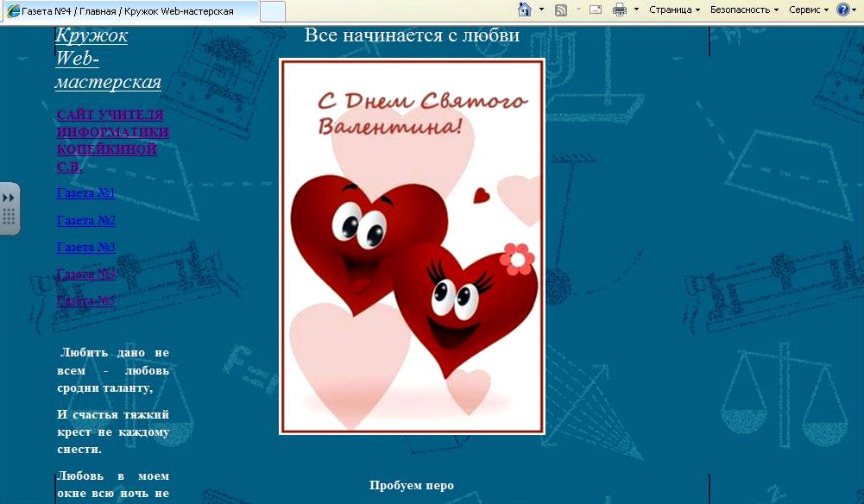Screen dimensions: 864x504
Task: Open the Сервис menu
Action: [809, 9]
